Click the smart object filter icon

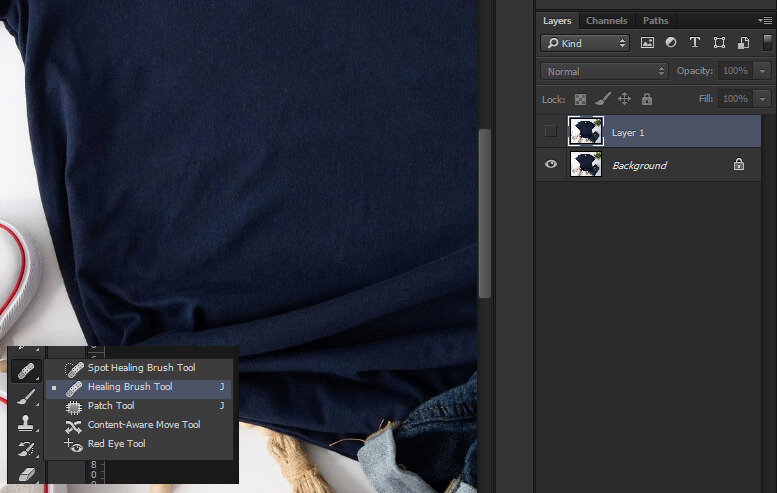[x=743, y=43]
